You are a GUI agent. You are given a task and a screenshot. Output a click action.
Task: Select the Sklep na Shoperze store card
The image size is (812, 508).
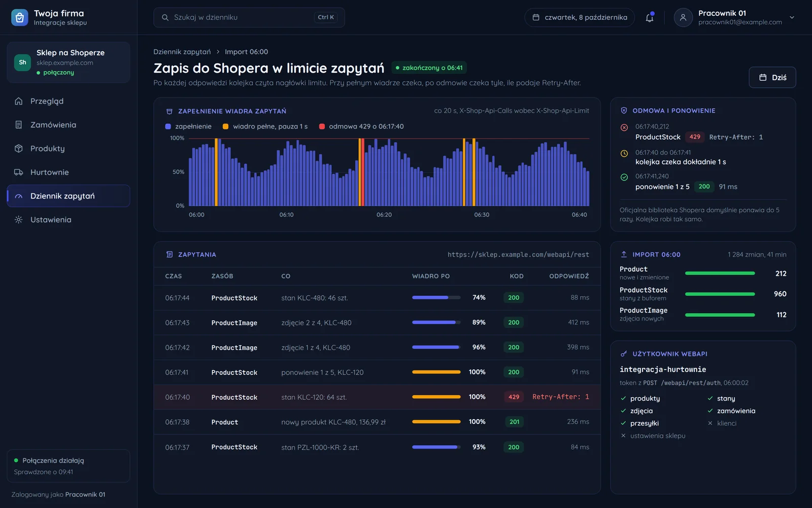coord(69,62)
